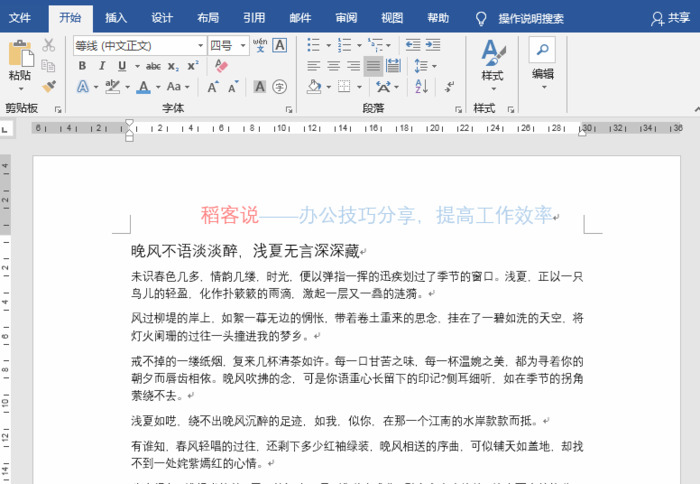Open borders dropdown

coord(359,87)
